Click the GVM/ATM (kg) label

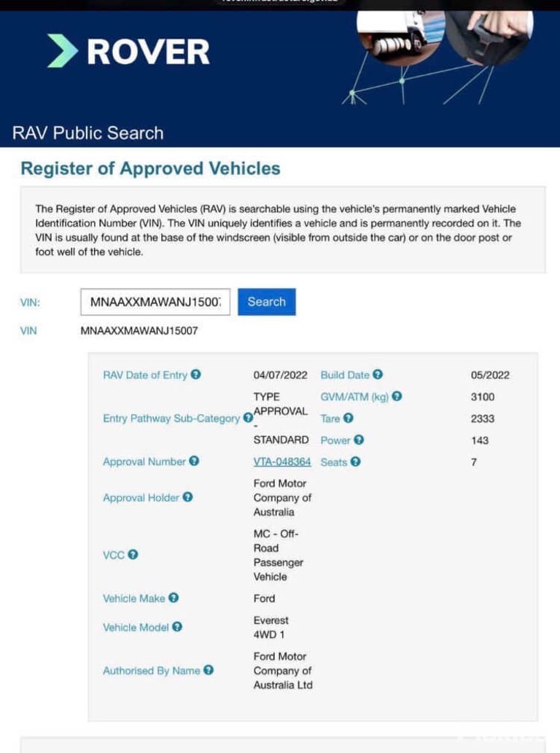(x=354, y=397)
